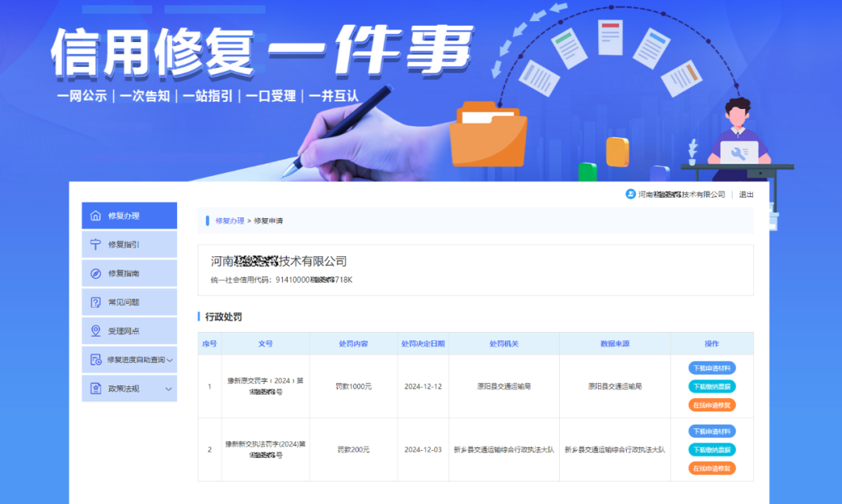This screenshot has height=504, width=842.
Task: Click the 序号 column header
Action: 210,344
